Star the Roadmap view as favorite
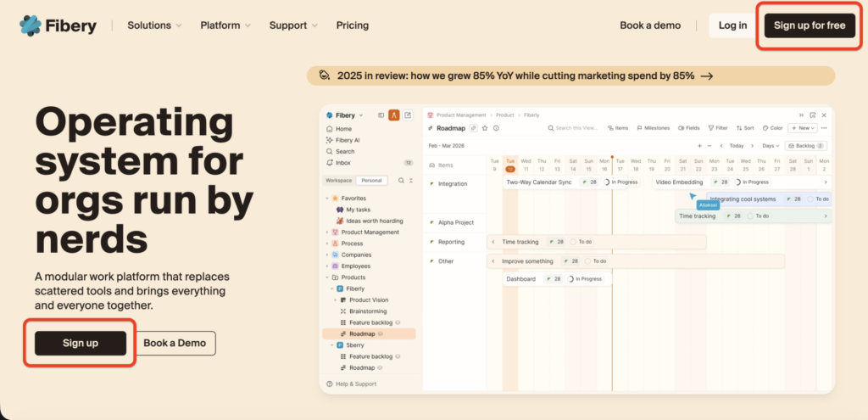 coord(485,128)
